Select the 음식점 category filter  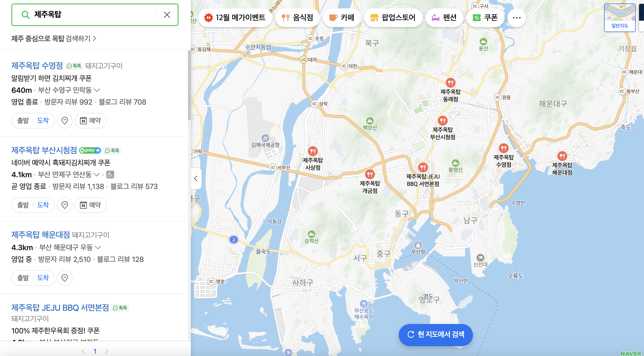[297, 17]
